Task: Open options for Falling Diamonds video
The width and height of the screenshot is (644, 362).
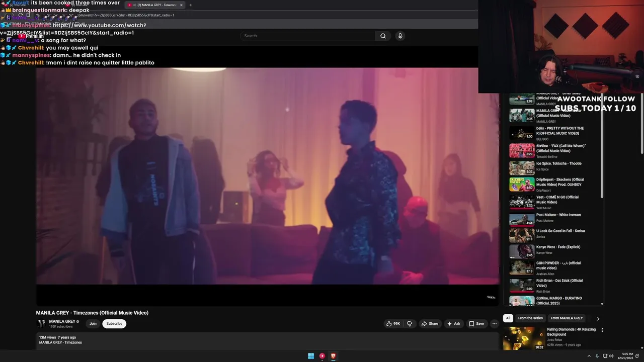Action: (x=602, y=330)
